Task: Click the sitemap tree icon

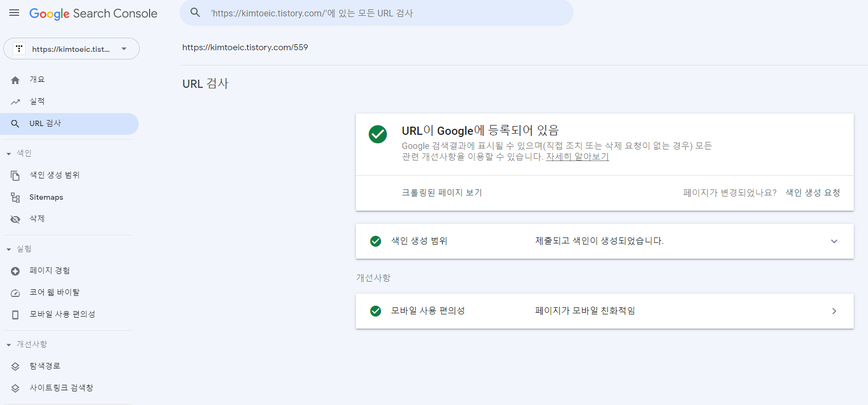Action: pyautogui.click(x=15, y=198)
